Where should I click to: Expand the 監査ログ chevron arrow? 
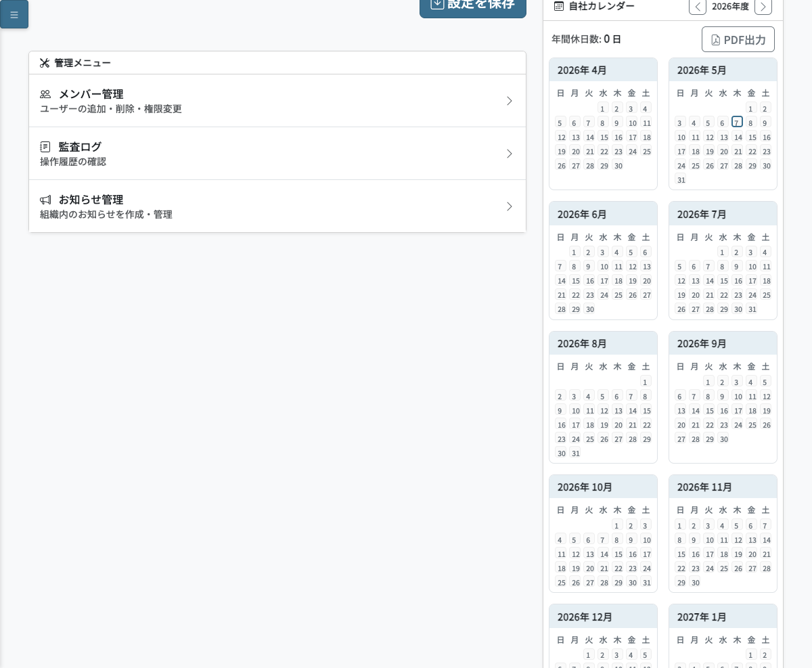[510, 154]
